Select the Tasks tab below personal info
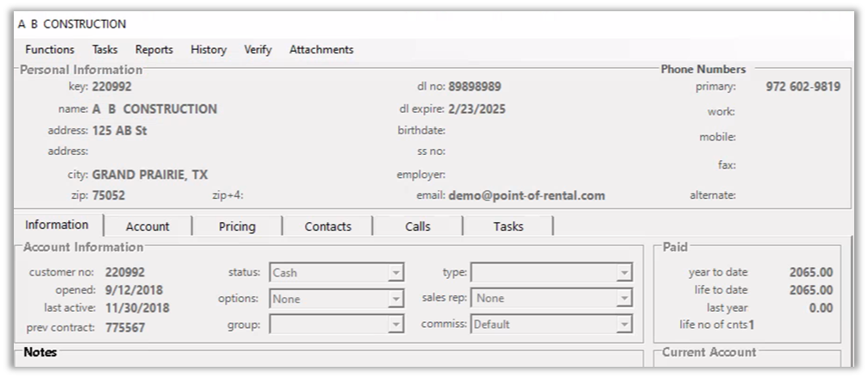Image resolution: width=868 pixels, height=378 pixels. tap(508, 226)
